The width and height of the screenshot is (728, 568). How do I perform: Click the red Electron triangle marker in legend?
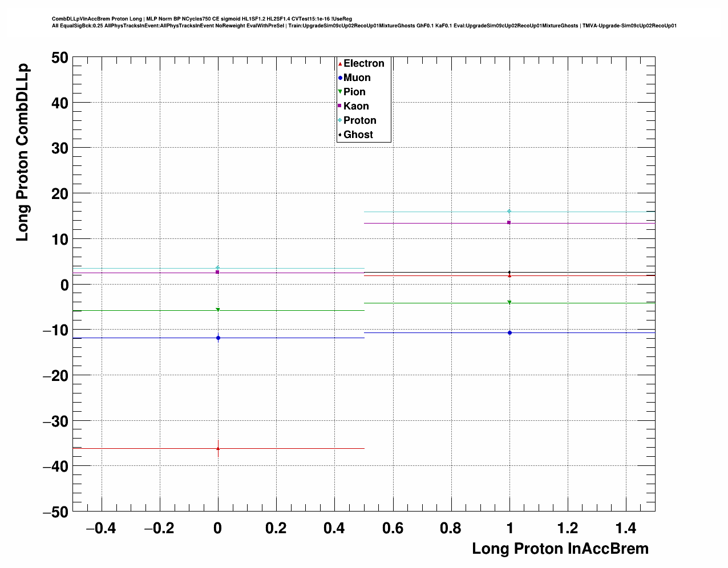click(340, 63)
